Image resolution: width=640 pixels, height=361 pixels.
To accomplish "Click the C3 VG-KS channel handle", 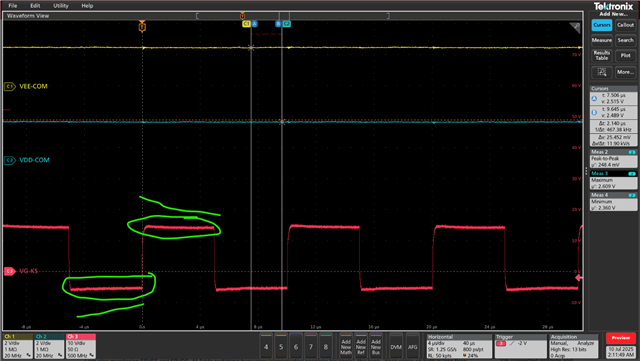I will [9, 271].
